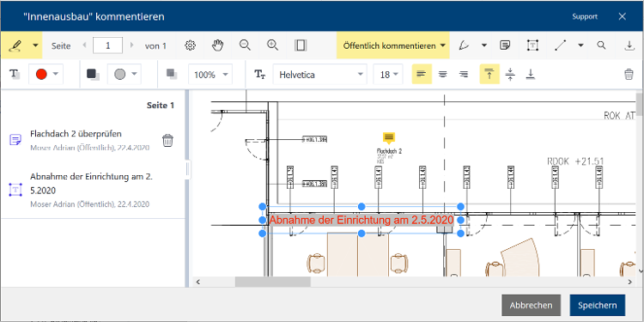
Task: Click the Speichern button
Action: [x=597, y=305]
